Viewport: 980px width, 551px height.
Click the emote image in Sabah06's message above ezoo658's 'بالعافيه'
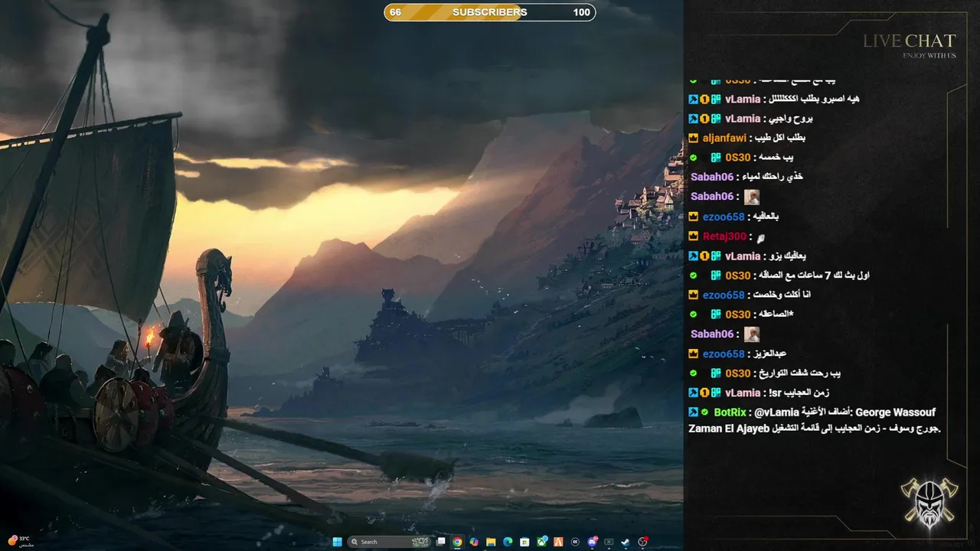tap(752, 197)
